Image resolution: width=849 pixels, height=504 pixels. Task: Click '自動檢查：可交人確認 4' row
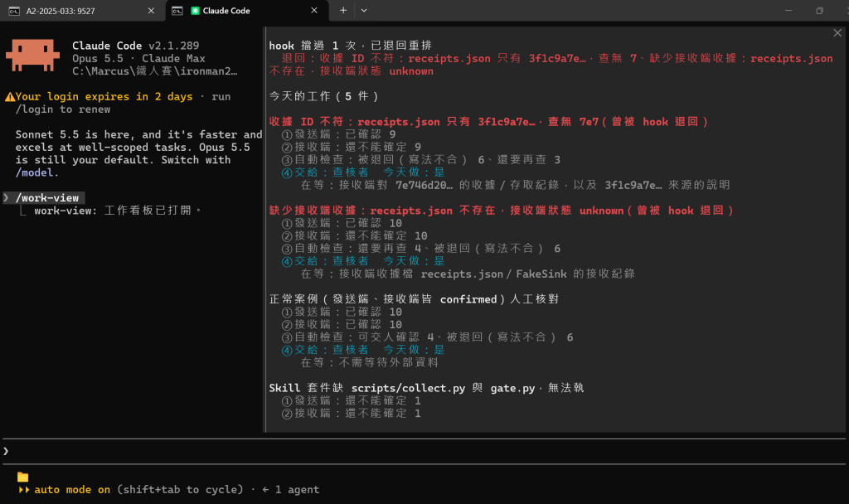click(428, 337)
